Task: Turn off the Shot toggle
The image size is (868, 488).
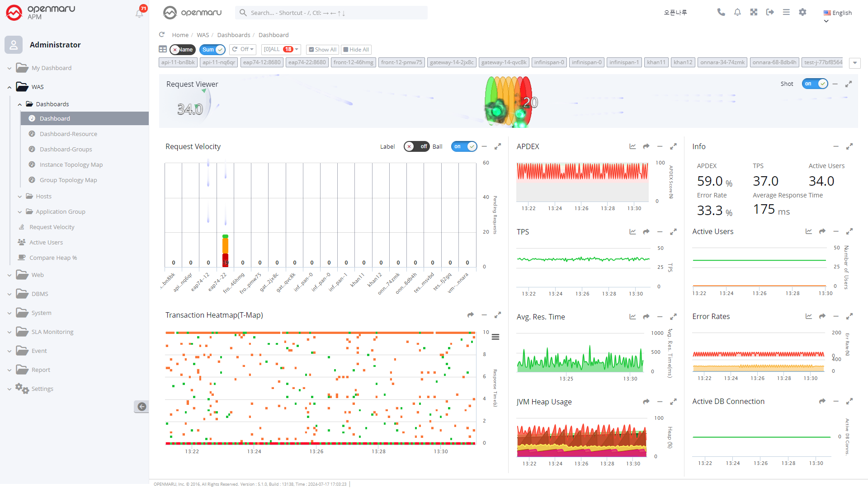Action: point(815,84)
